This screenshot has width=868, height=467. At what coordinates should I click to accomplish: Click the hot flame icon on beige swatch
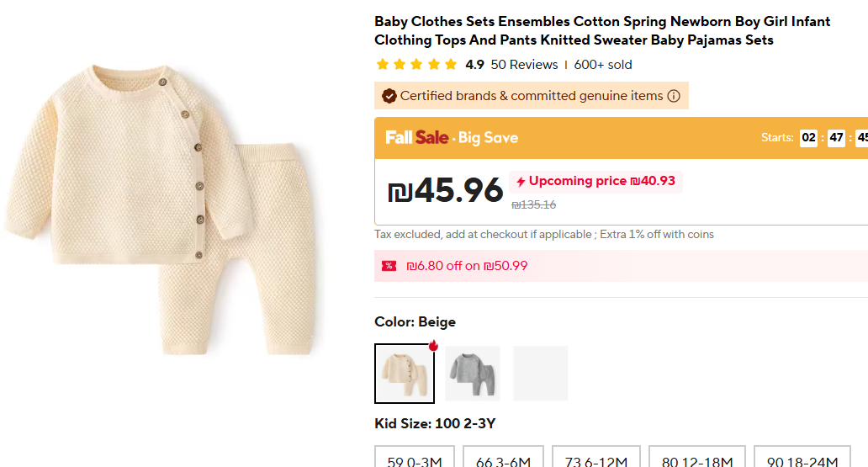click(x=433, y=345)
